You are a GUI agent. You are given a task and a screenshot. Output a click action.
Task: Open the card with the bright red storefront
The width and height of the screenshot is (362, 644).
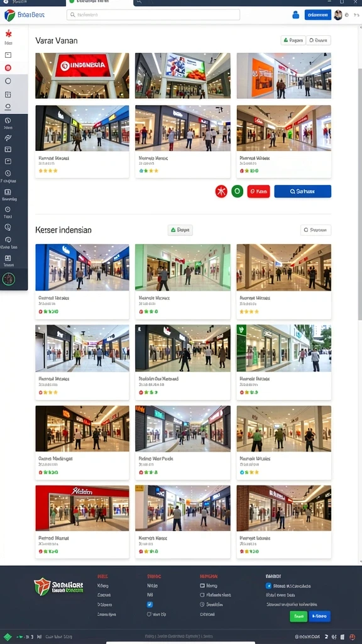[82, 521]
